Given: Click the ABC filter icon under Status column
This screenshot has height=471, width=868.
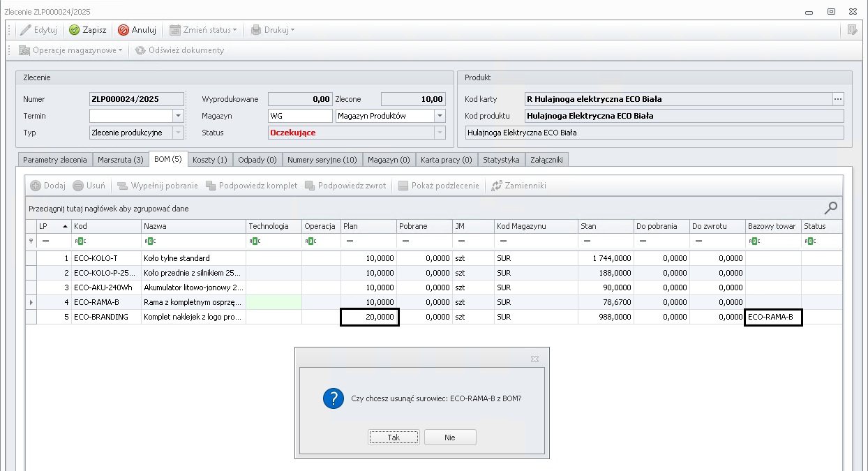Looking at the screenshot, I should tap(809, 241).
